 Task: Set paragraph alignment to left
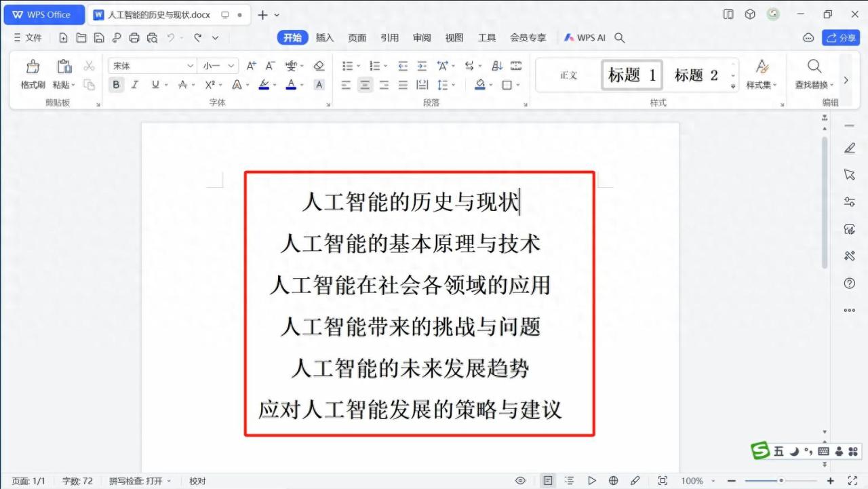point(346,85)
